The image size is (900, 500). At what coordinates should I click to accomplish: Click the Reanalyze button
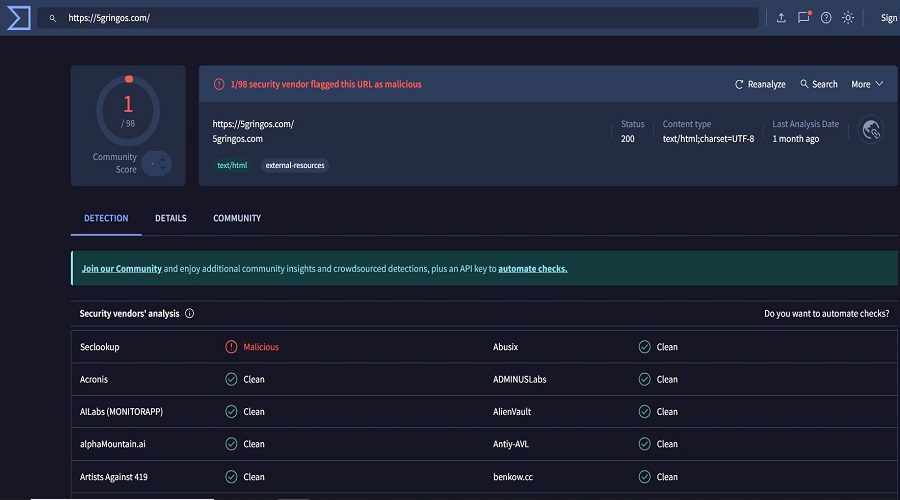(x=760, y=84)
